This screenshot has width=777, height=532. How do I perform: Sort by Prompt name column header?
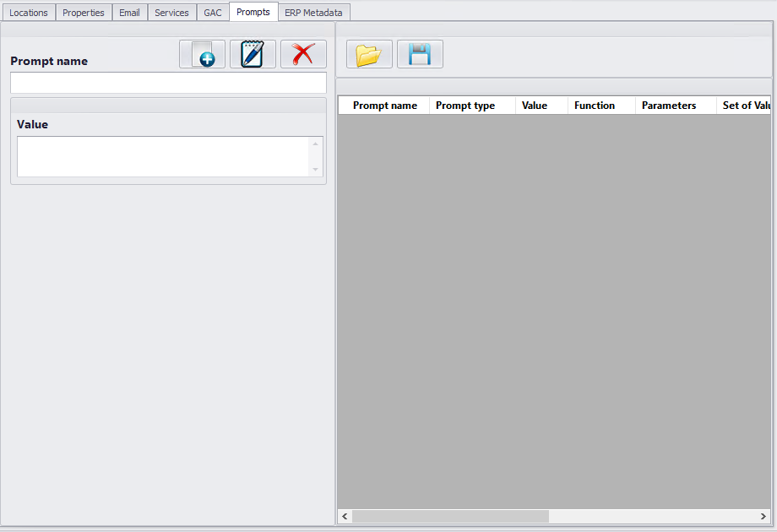pyautogui.click(x=384, y=106)
